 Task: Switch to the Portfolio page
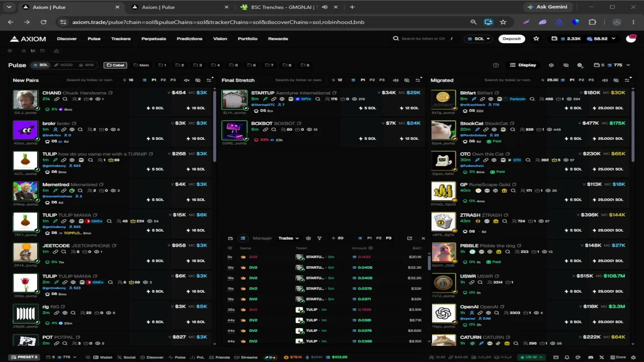[248, 39]
